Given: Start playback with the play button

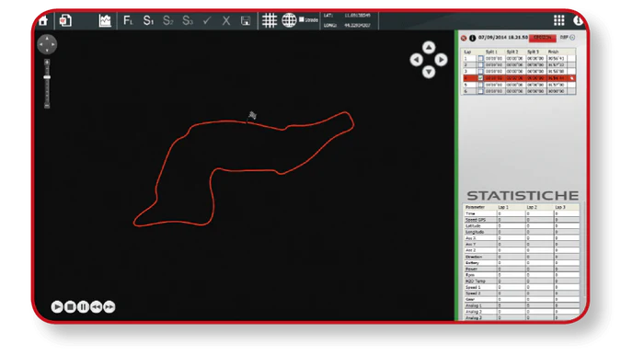Looking at the screenshot, I should pos(57,306).
